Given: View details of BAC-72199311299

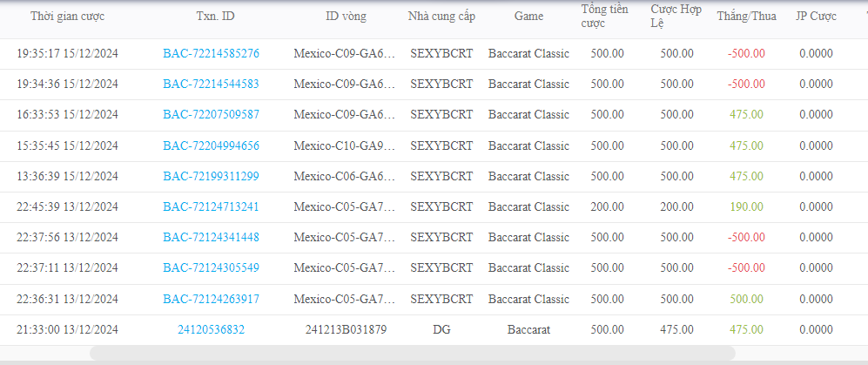Looking at the screenshot, I should [211, 176].
